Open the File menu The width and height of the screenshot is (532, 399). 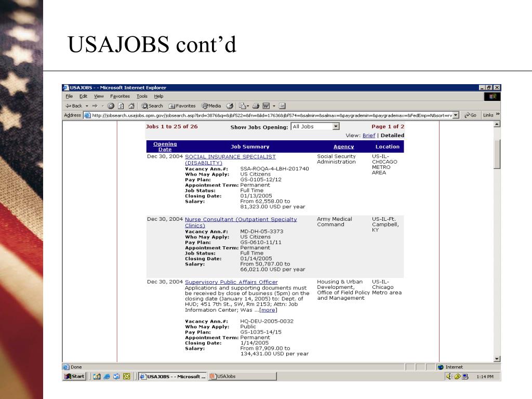pyautogui.click(x=69, y=96)
